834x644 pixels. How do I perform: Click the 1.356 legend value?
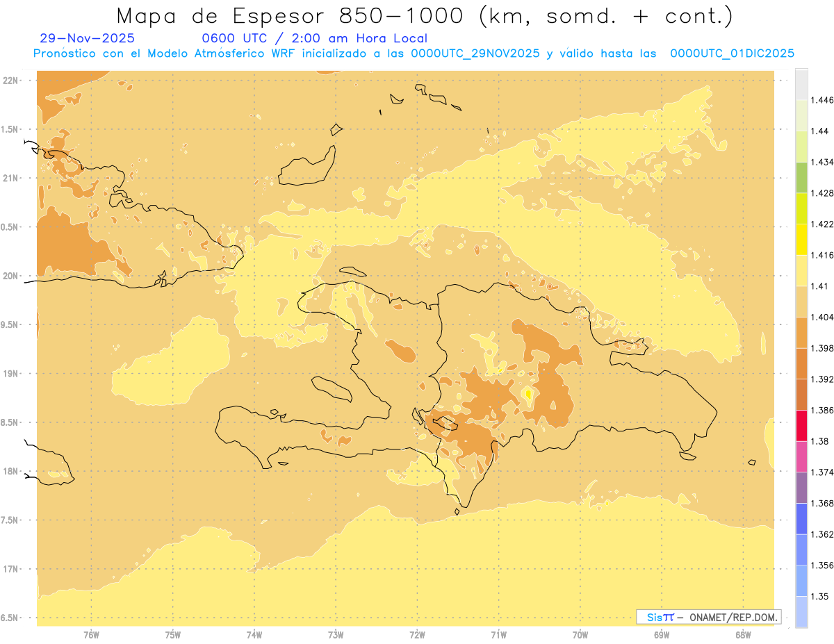click(x=821, y=565)
